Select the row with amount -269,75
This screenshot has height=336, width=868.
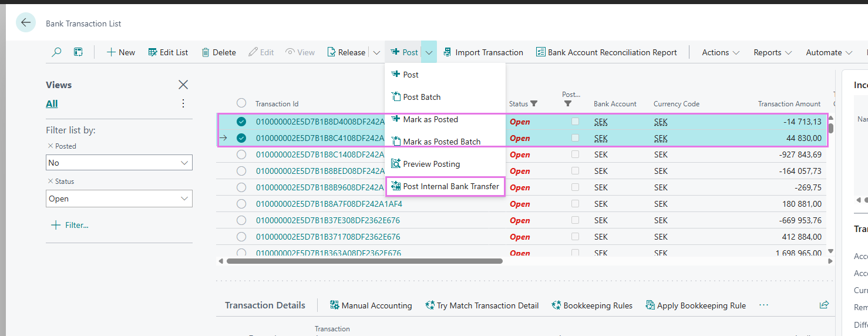coord(241,187)
